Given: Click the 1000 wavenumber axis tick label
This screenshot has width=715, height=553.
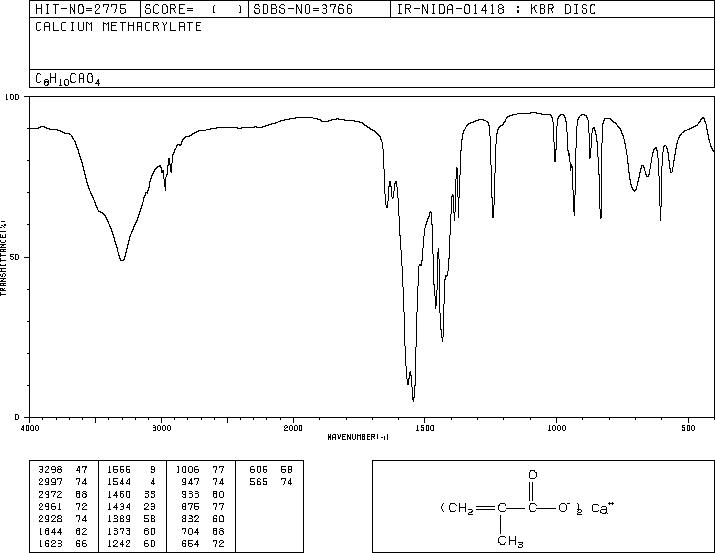Looking at the screenshot, I should click(556, 428).
